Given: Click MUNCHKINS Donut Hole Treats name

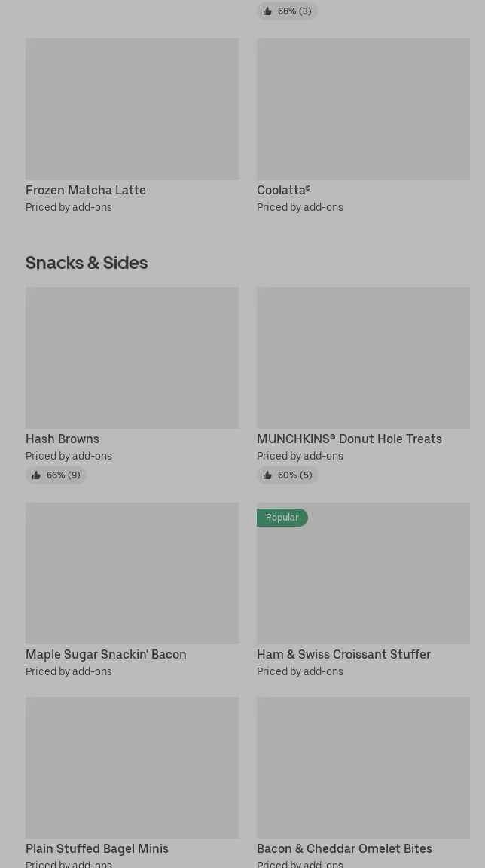Looking at the screenshot, I should tap(349, 439).
